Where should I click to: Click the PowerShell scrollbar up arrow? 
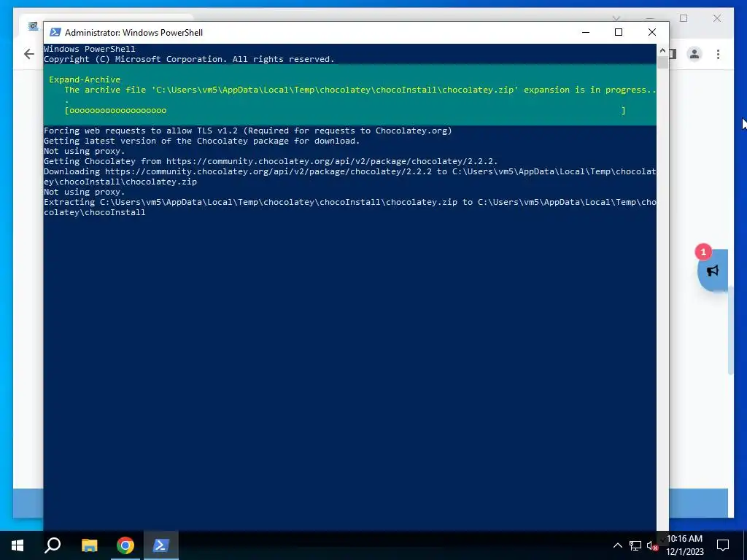[662, 50]
